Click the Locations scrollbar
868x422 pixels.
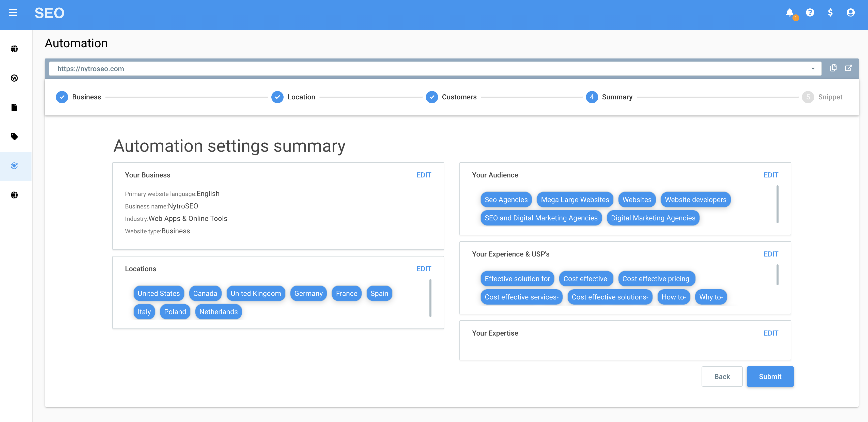click(430, 298)
